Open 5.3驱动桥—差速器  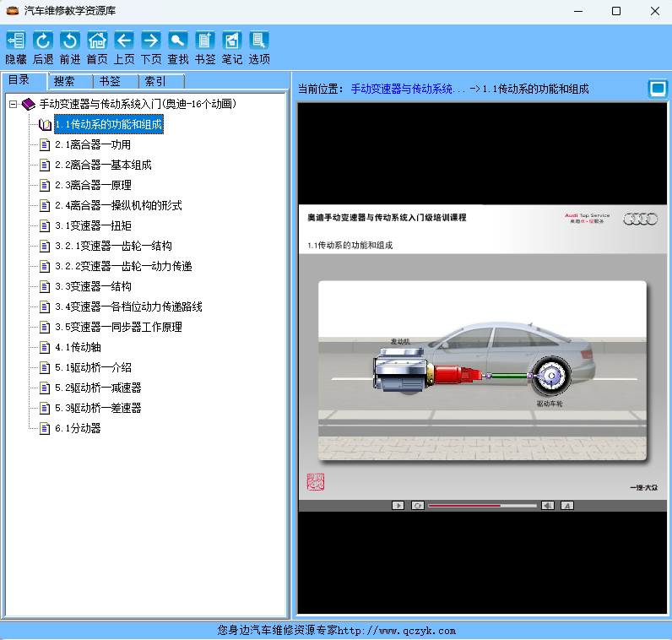98,408
